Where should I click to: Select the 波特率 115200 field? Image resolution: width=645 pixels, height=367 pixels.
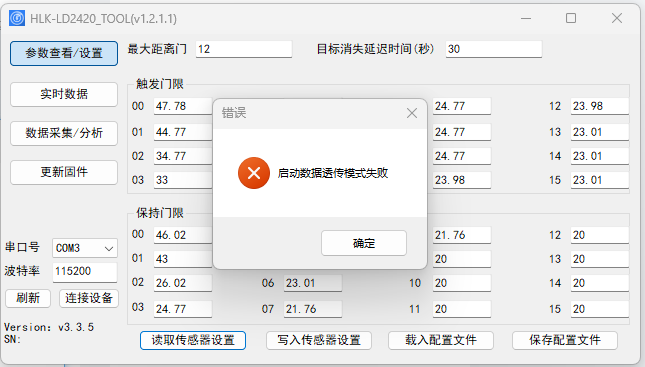[x=85, y=272]
